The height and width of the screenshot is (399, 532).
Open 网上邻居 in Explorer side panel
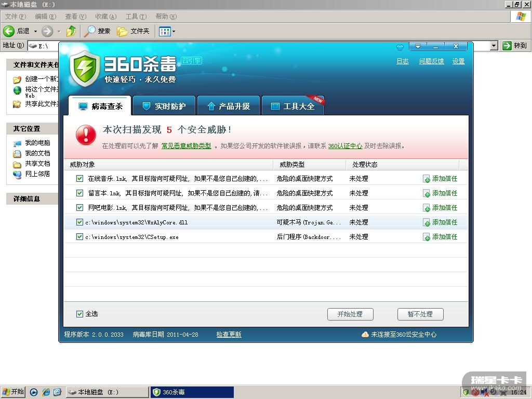coord(32,174)
